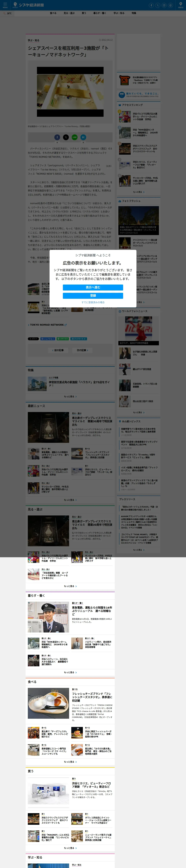Viewport: 186px width, 868px height.
Task: Click the fourth circular header social icon
Action: (x=170, y=5)
